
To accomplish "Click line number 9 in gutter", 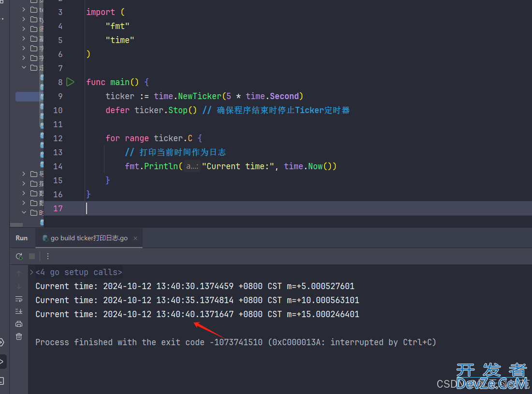I will [60, 96].
